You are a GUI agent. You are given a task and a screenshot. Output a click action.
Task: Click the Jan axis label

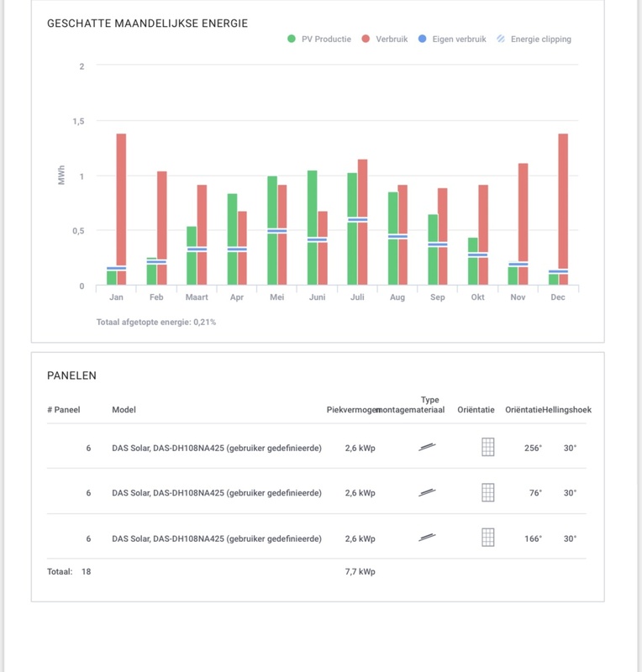click(116, 297)
